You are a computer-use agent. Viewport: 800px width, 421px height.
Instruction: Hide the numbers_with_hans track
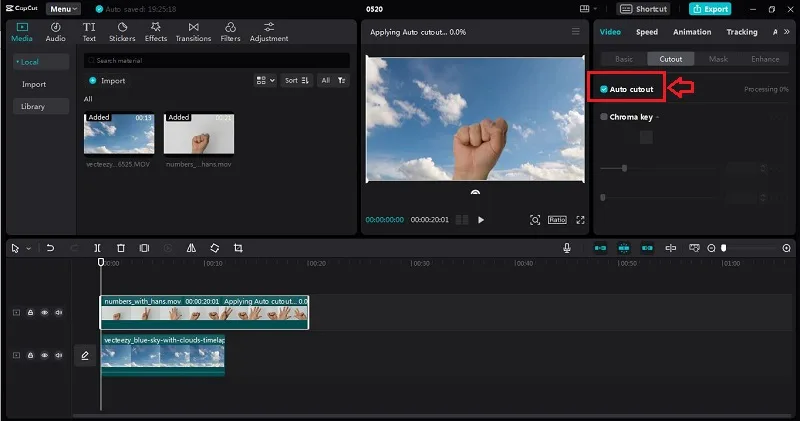pos(44,312)
